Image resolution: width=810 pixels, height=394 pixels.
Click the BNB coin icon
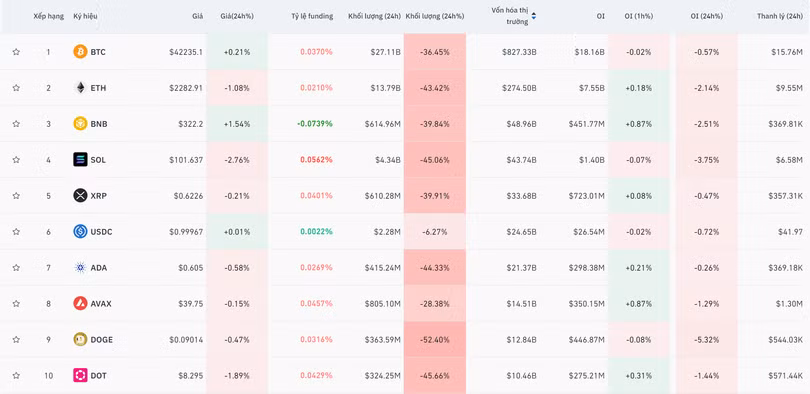80,124
